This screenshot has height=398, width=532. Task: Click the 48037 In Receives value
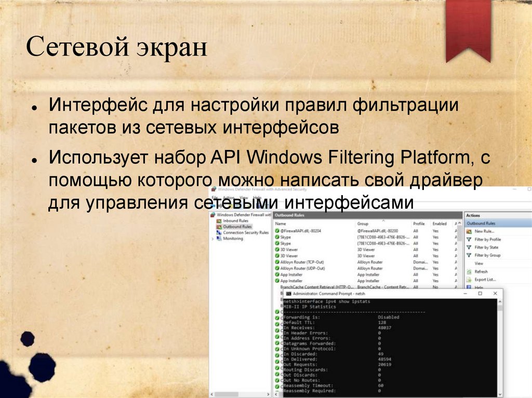pyautogui.click(x=384, y=328)
